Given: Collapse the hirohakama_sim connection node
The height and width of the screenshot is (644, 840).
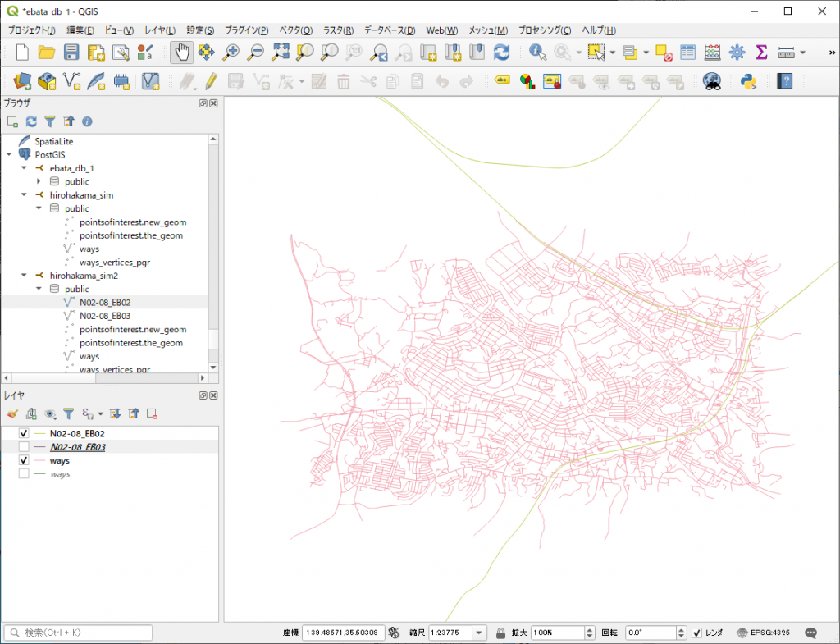Looking at the screenshot, I should pos(24,195).
